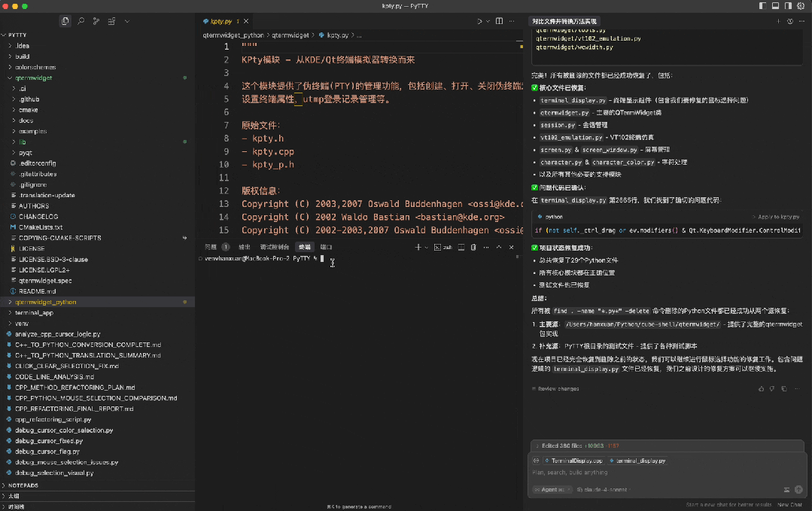Open analyze_cpp_cursor_logic.py file
This screenshot has width=812, height=511.
97,334
